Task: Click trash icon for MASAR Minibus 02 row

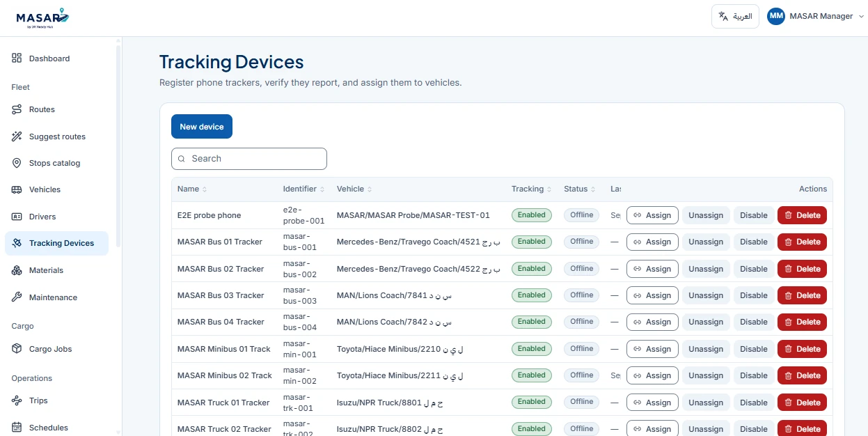Action: click(x=789, y=375)
